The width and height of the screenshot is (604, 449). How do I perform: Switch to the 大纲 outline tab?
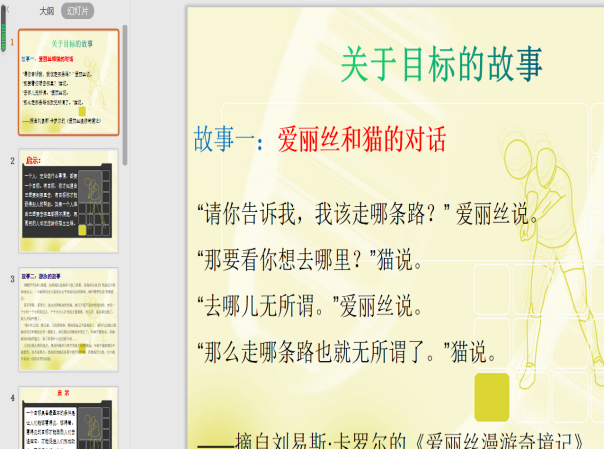pos(46,12)
